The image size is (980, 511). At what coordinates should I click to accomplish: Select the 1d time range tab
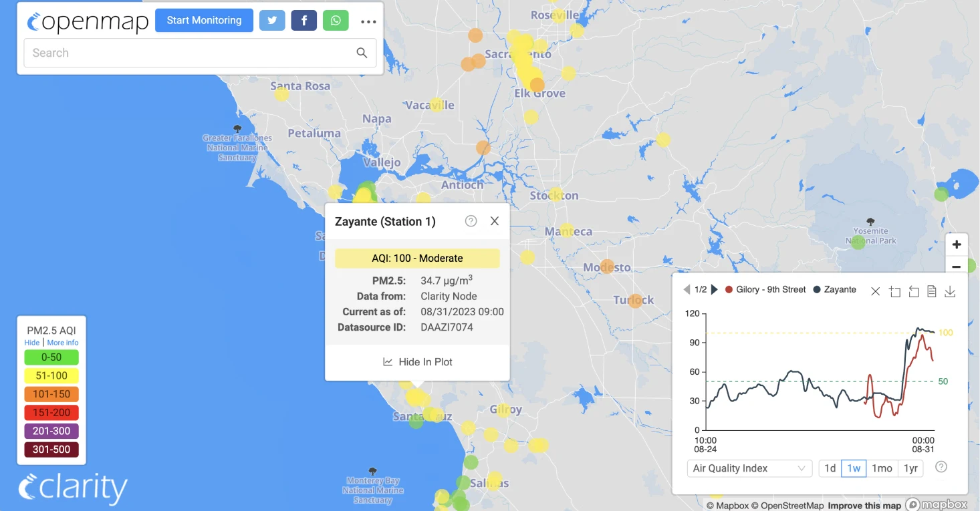pyautogui.click(x=830, y=468)
